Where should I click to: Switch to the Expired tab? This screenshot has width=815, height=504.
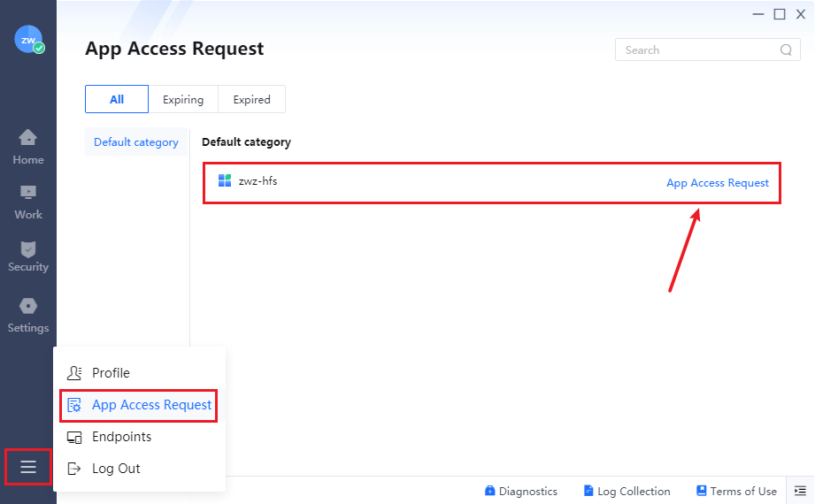tap(251, 99)
